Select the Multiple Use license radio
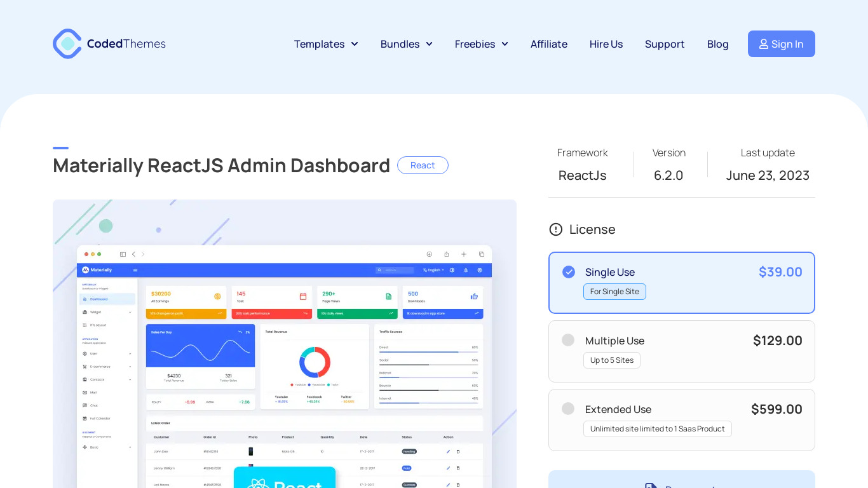Viewport: 868px width, 488px height. coord(568,340)
